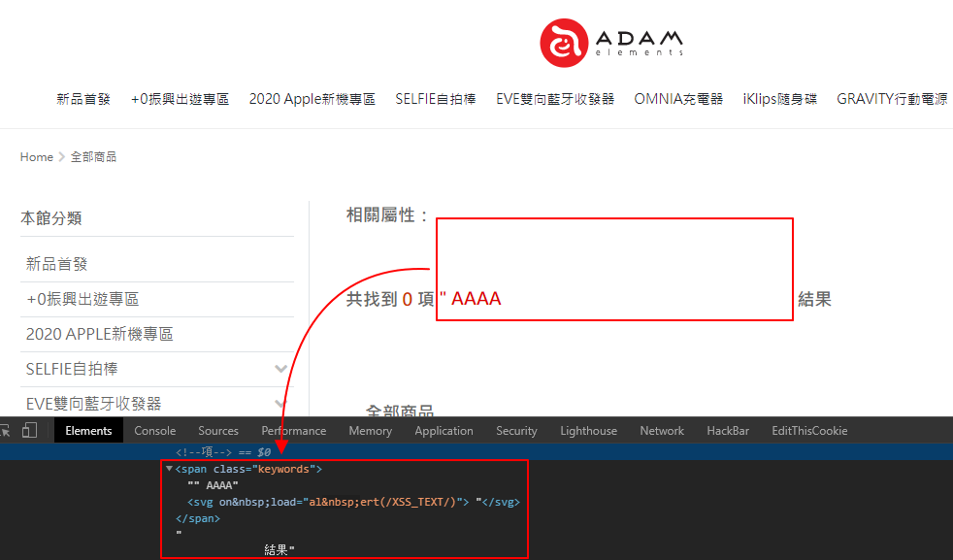Expand the EVE雙向藍牙收發器 sidebar category chevron

[x=280, y=403]
